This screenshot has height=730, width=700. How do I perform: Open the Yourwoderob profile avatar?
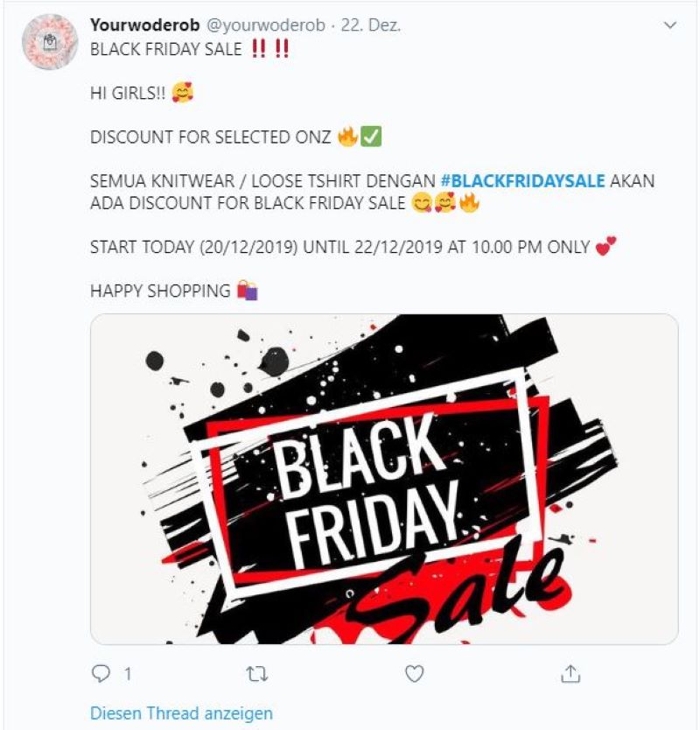50,42
